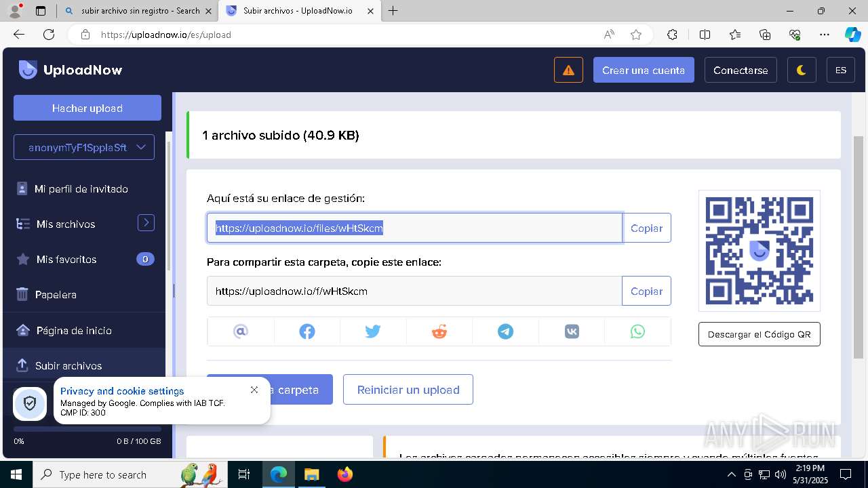Open the notification center
Image resolution: width=868 pixels, height=488 pixels.
846,474
